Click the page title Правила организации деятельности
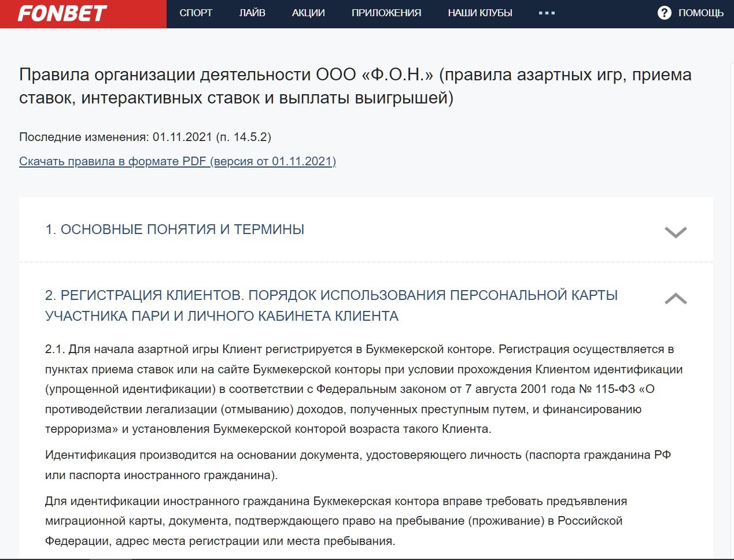The width and height of the screenshot is (734, 560). point(355,86)
